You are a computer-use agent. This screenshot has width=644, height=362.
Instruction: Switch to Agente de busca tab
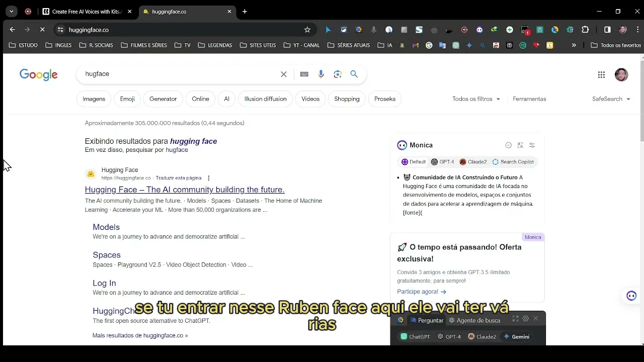[x=474, y=320]
